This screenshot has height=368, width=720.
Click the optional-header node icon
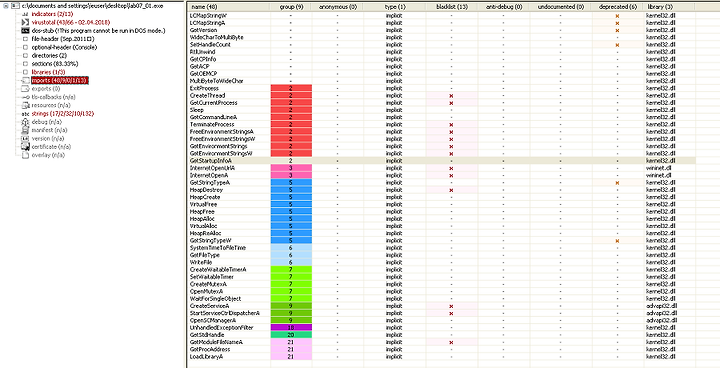26,47
